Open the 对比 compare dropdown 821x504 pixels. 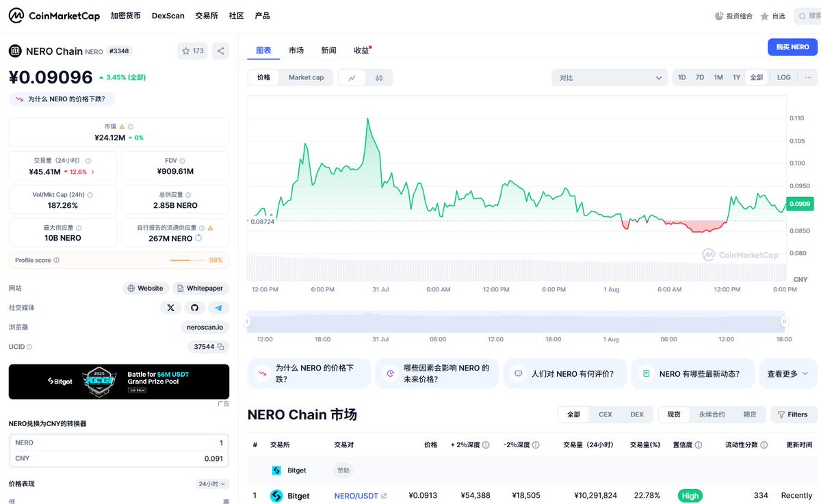click(610, 77)
